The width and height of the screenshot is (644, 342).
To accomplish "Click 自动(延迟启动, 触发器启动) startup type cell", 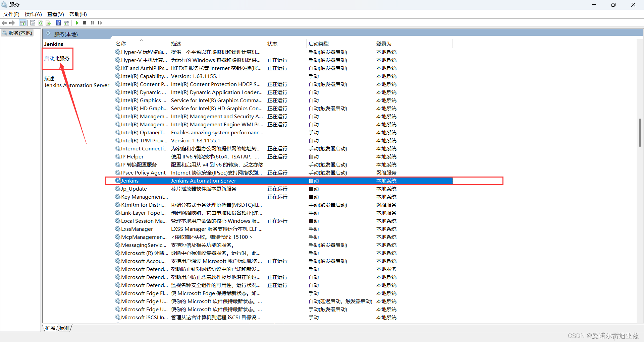I will tap(340, 301).
